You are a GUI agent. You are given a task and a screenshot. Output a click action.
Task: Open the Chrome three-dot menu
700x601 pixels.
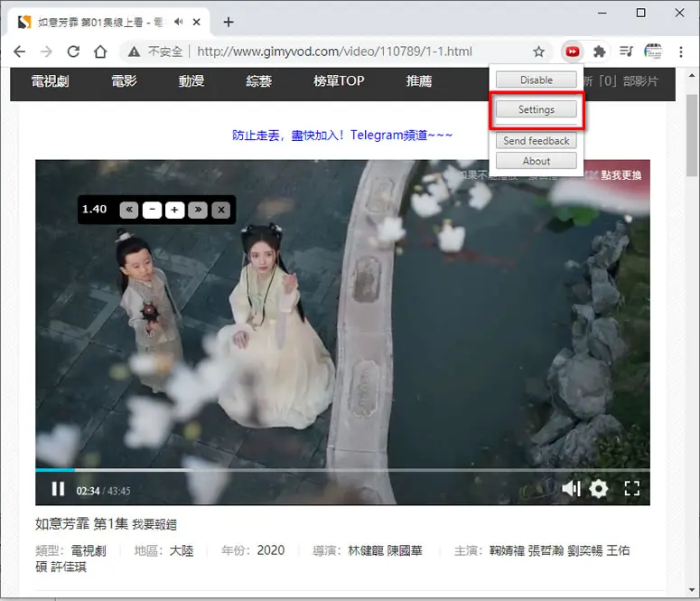coord(681,52)
